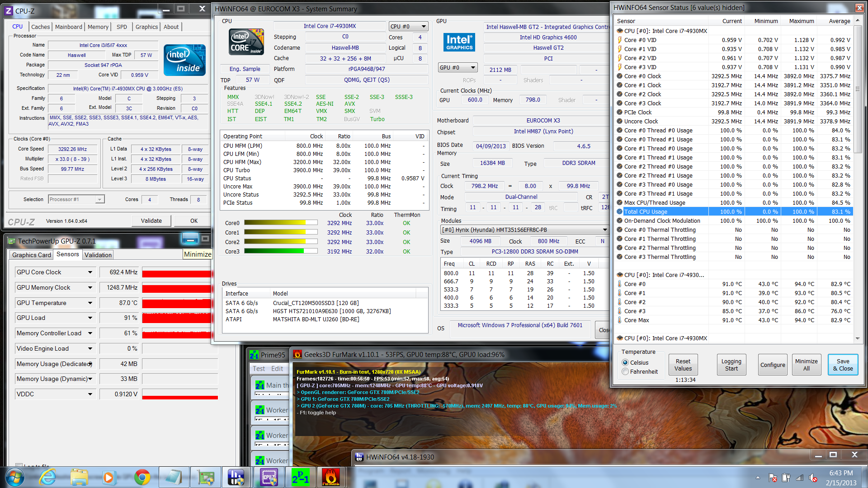Open the CPU #0 selector dropdown

[408, 26]
